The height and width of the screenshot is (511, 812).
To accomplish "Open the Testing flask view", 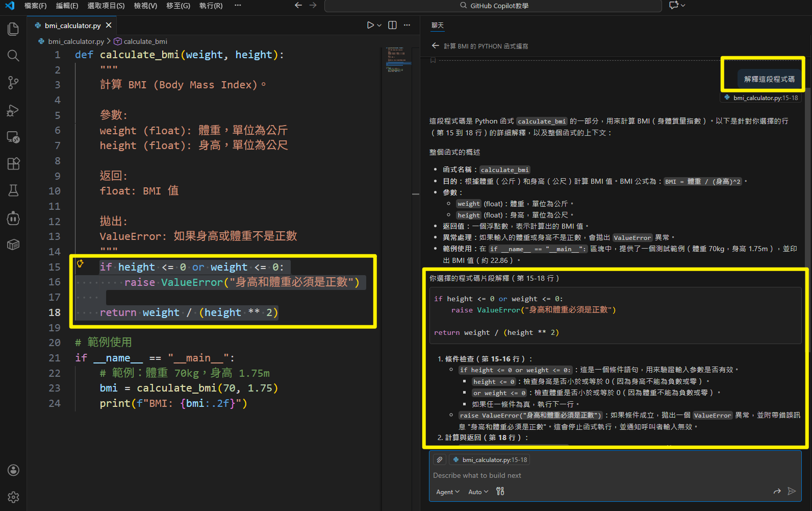I will [13, 190].
